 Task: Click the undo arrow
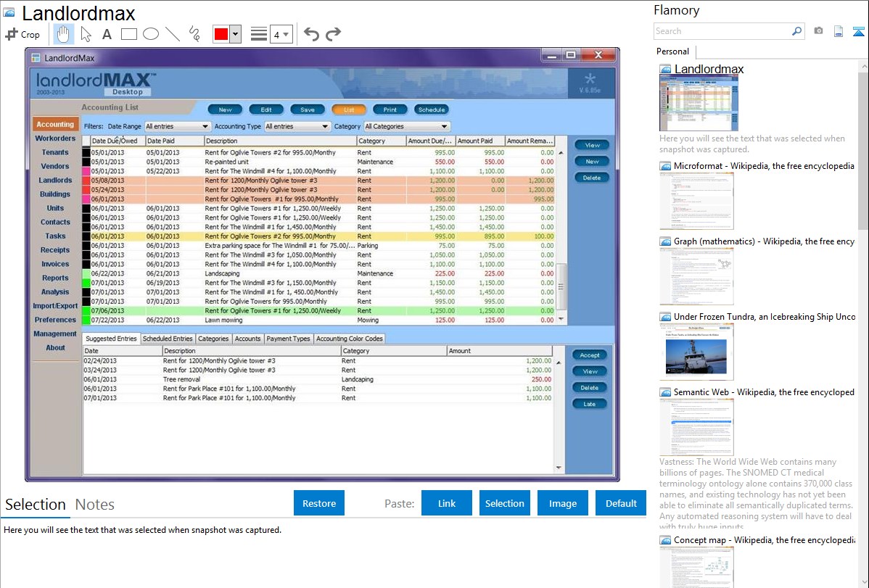click(311, 34)
